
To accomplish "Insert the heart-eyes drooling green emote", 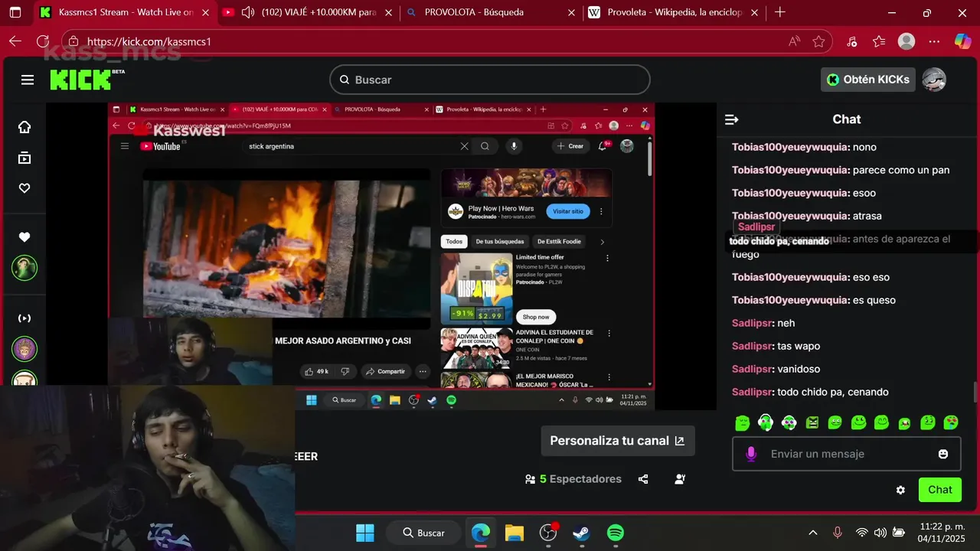I will pyautogui.click(x=951, y=422).
